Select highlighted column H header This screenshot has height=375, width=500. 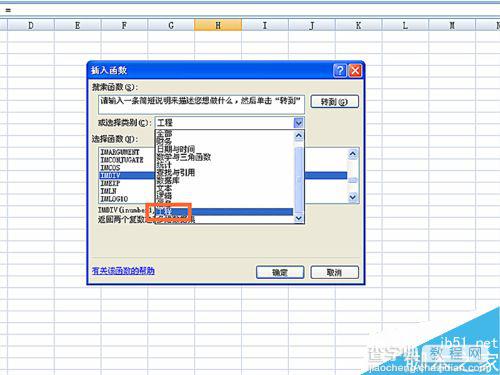click(x=218, y=25)
